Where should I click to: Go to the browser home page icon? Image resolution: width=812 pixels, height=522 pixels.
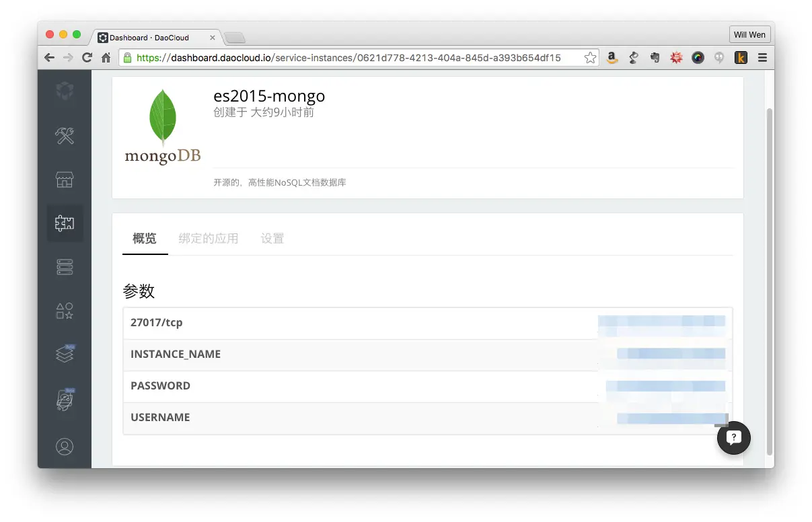pyautogui.click(x=106, y=58)
